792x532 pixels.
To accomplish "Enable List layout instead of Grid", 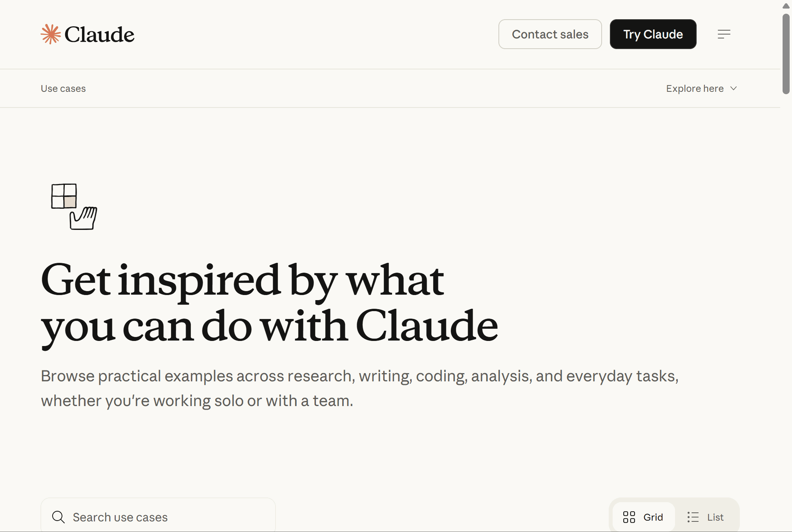I will pos(706,517).
